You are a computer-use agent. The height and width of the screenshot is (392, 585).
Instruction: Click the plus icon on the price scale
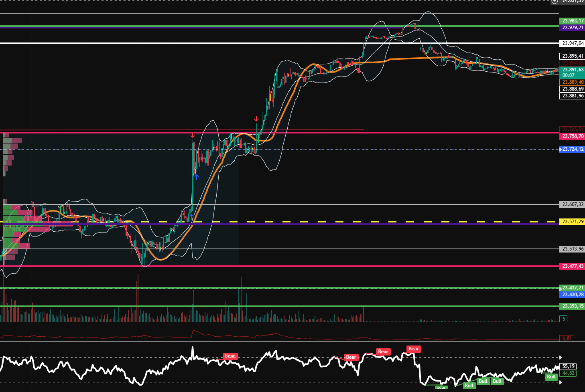point(554,2)
